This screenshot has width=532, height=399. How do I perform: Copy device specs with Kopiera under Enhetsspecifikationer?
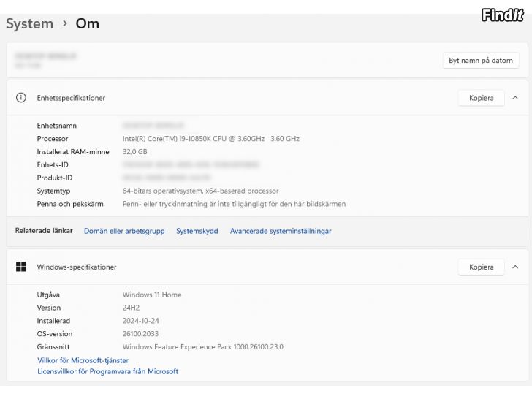pyautogui.click(x=481, y=98)
